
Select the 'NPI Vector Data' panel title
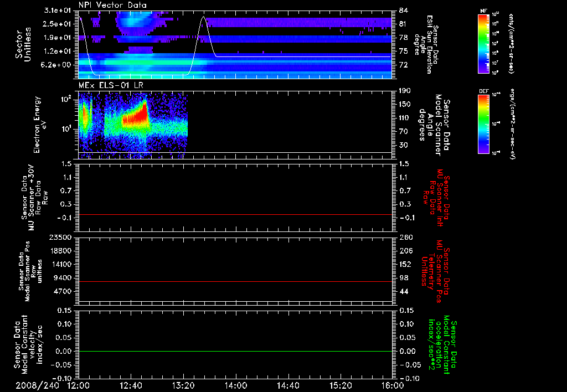pyautogui.click(x=112, y=5)
